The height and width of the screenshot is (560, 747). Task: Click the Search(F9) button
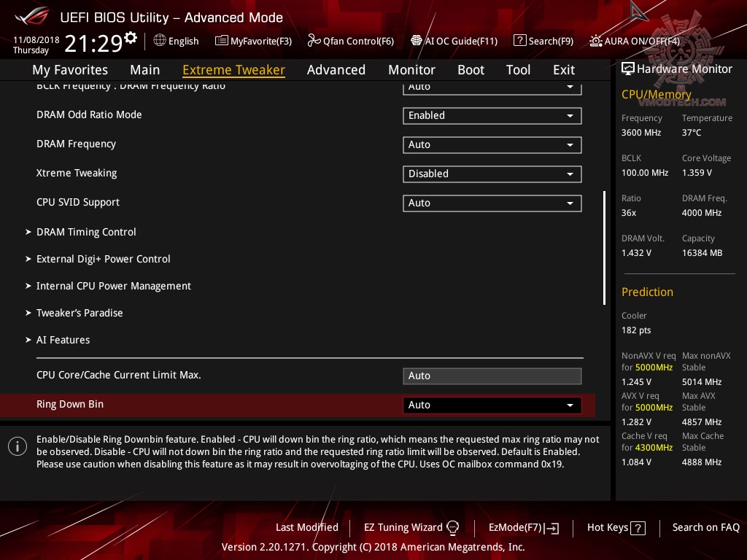[543, 41]
